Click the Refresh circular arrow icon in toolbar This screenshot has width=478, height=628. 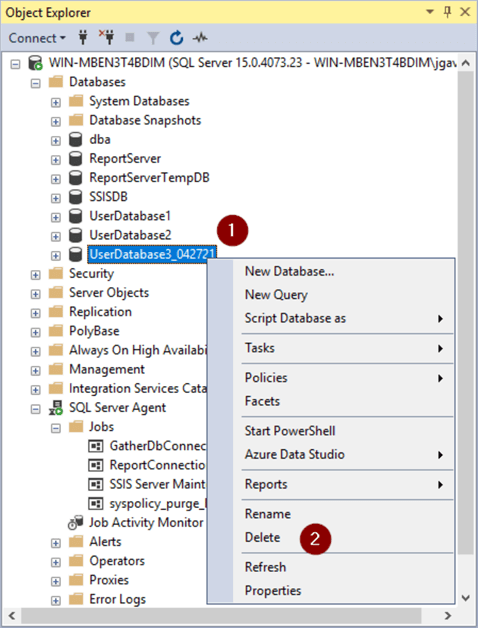(x=176, y=38)
